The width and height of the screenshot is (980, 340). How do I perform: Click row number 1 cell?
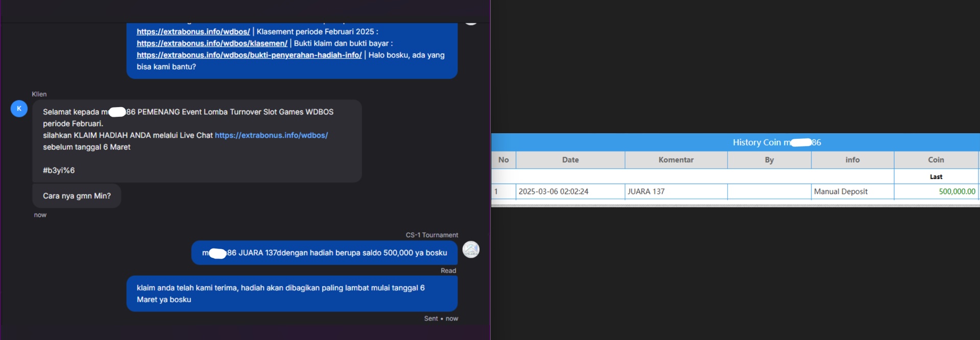point(504,191)
